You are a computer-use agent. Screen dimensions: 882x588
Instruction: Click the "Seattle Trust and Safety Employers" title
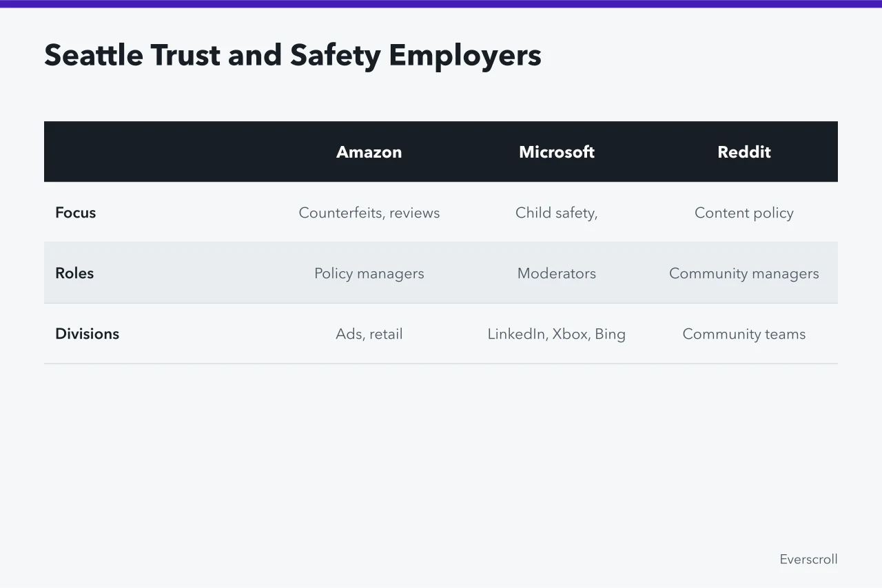click(293, 55)
